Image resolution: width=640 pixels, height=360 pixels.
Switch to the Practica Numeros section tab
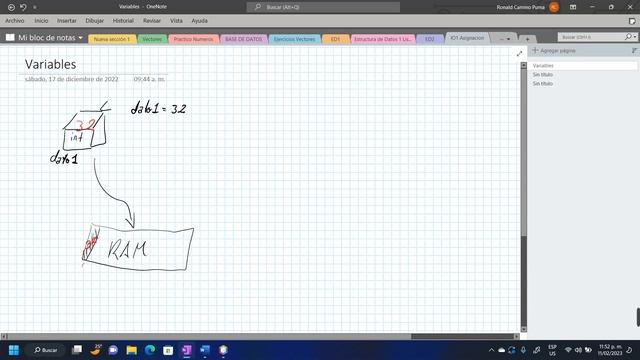[193, 39]
